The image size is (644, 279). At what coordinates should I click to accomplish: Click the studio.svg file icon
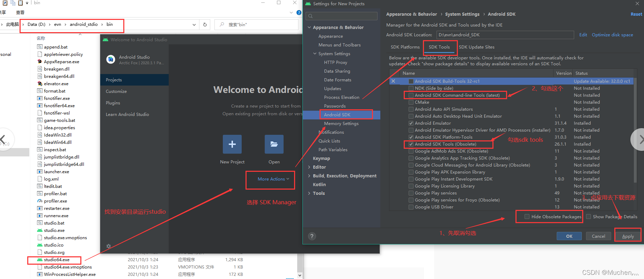[40, 252]
